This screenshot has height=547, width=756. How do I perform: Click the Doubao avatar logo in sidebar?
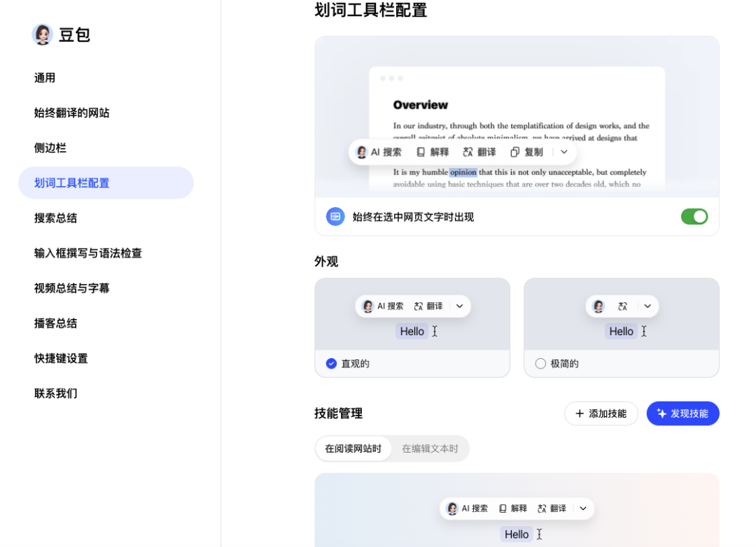(43, 34)
